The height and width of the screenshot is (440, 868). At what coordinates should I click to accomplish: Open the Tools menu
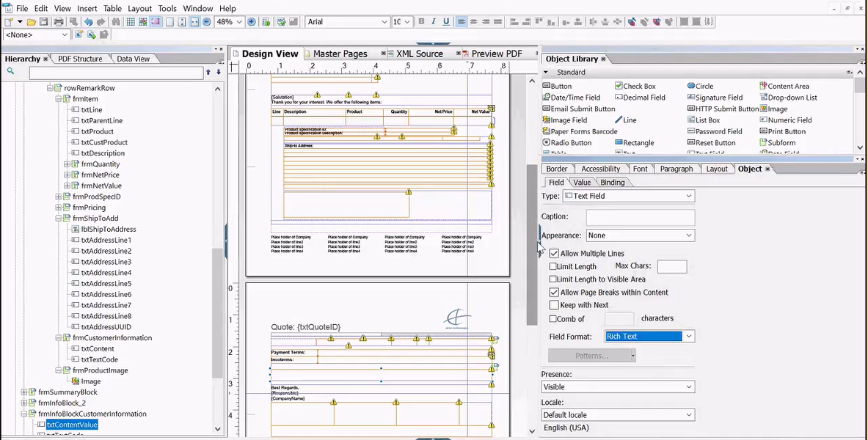[167, 8]
